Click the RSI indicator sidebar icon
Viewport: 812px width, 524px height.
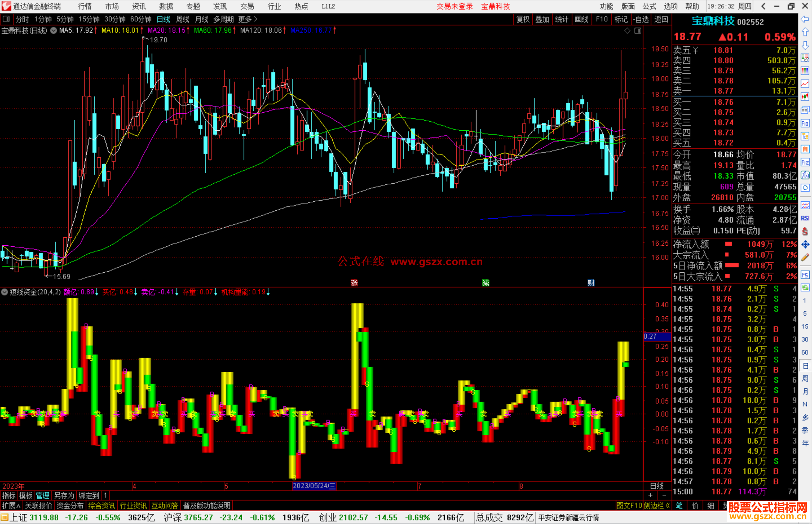point(805,218)
